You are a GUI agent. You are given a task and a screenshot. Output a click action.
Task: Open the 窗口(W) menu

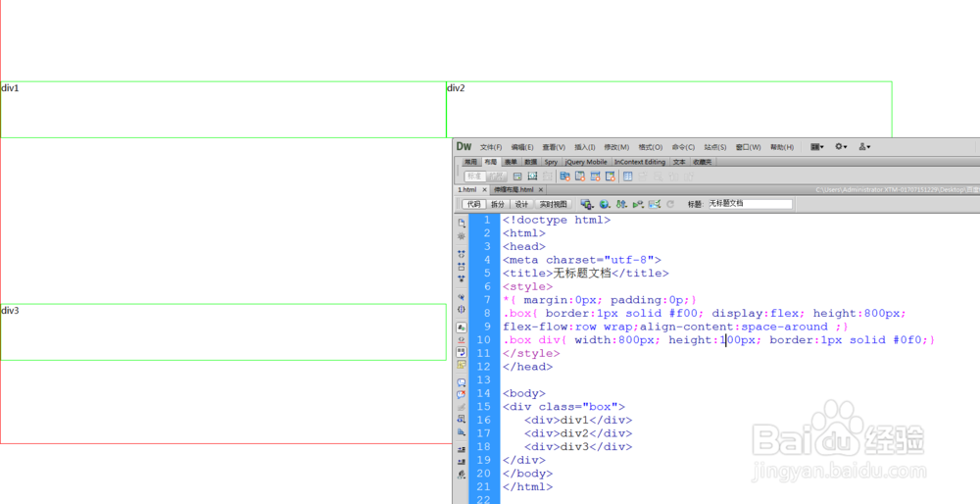pyautogui.click(x=748, y=148)
